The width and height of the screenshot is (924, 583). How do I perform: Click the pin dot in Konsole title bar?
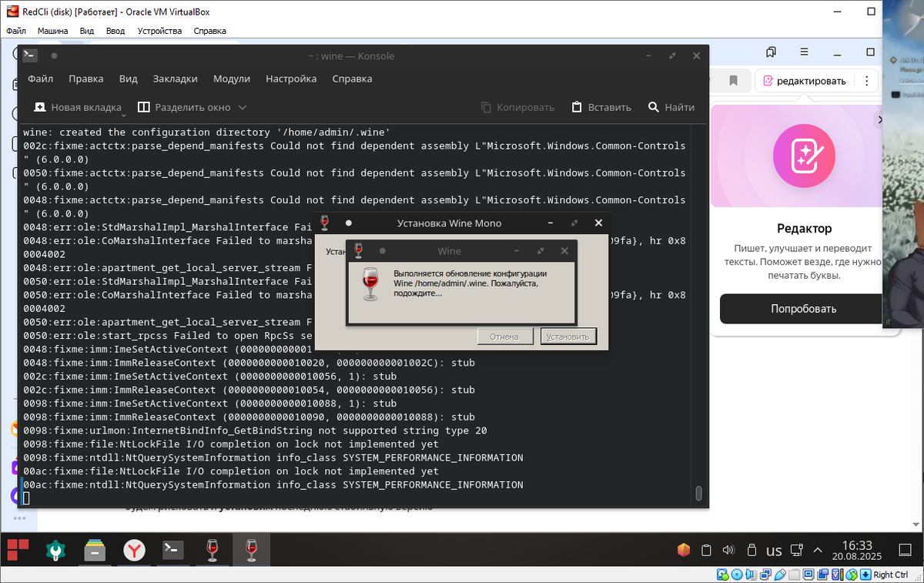point(54,55)
